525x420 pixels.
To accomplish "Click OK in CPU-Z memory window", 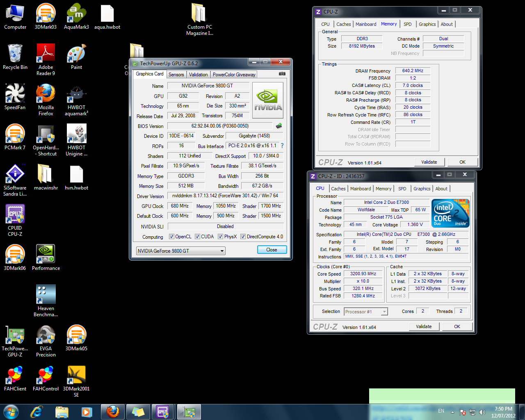I will (x=462, y=162).
